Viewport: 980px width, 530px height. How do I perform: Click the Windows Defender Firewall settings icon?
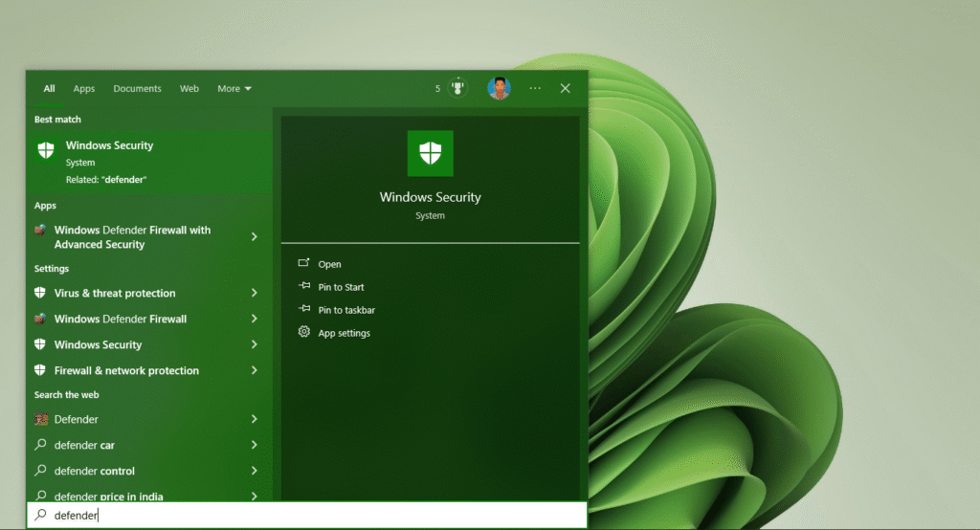[40, 319]
